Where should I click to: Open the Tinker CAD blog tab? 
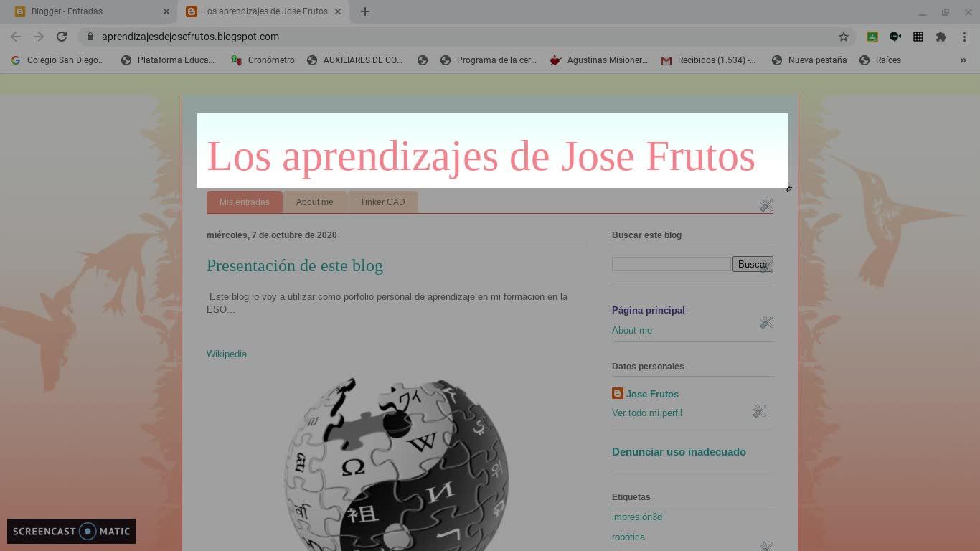382,202
